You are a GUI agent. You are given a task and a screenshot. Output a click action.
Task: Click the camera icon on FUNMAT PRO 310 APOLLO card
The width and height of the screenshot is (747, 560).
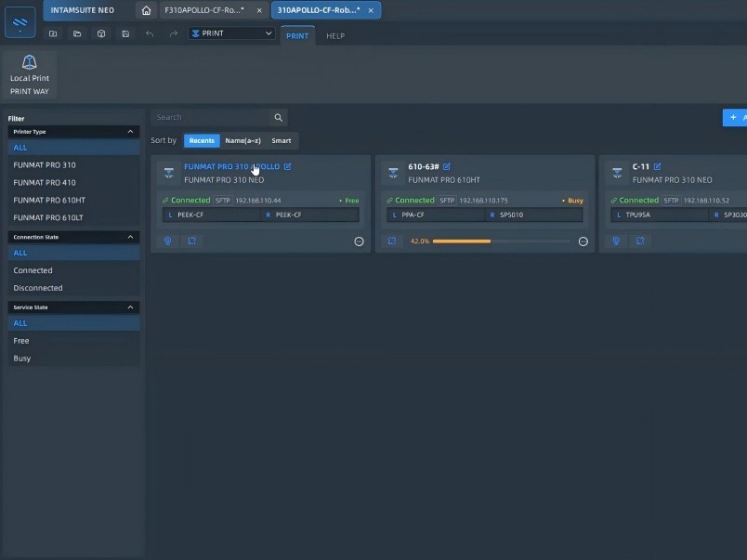point(167,240)
